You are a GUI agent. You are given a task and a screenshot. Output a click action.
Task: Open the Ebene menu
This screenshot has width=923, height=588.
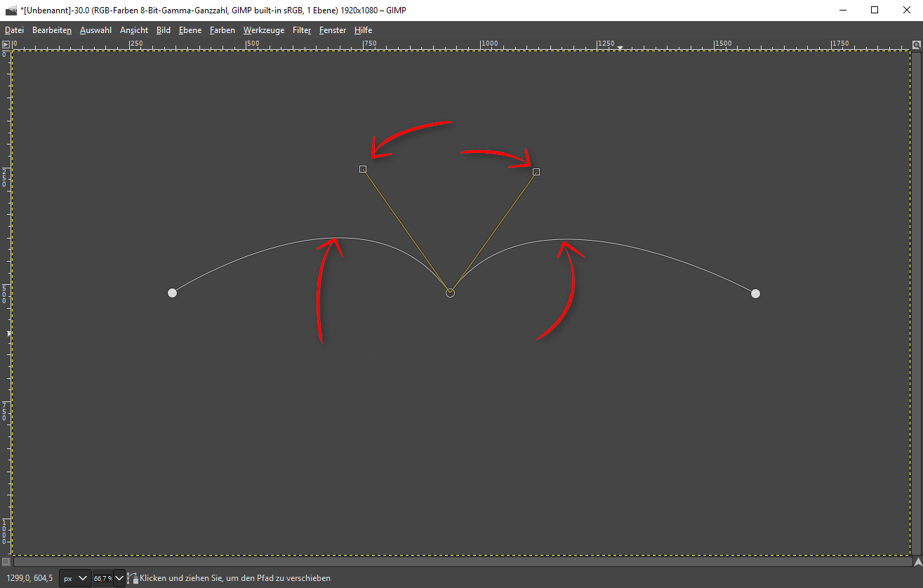click(190, 30)
